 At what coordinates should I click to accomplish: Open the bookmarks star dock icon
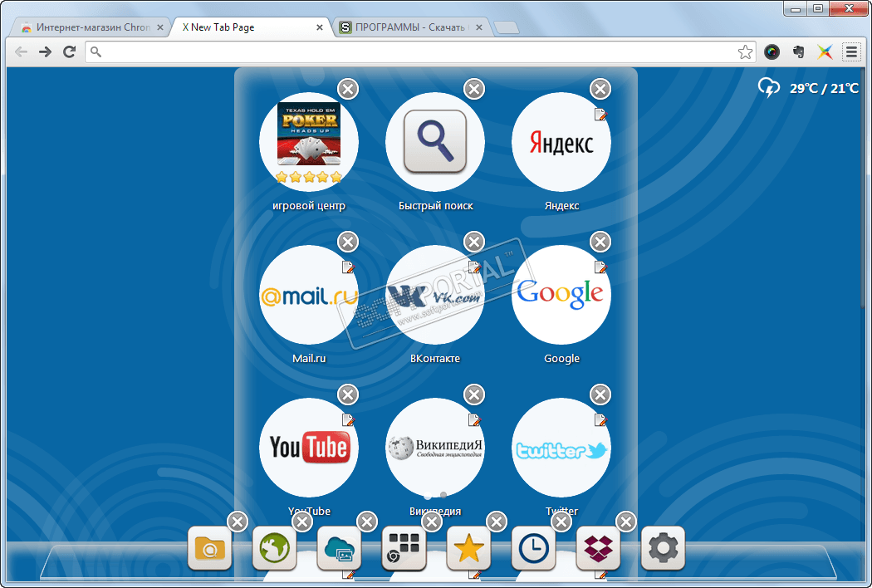[x=468, y=548]
